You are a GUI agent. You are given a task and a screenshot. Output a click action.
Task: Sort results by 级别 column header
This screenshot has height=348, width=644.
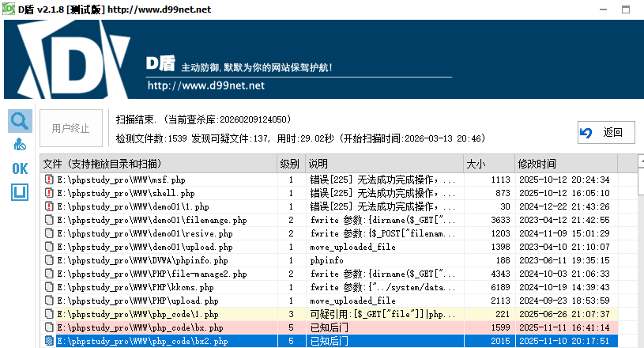pyautogui.click(x=290, y=164)
